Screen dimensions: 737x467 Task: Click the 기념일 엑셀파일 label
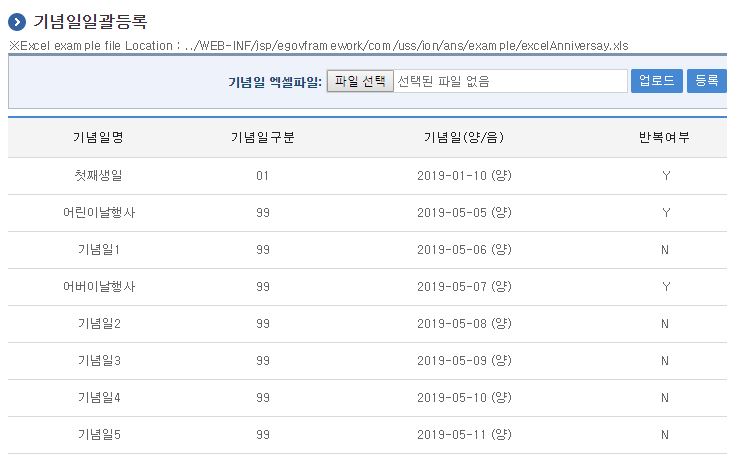(275, 82)
